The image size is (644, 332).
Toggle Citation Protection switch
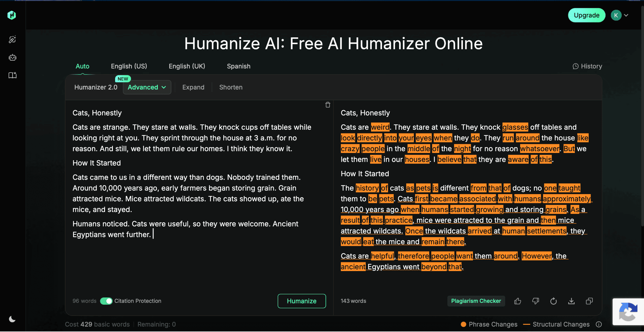click(x=106, y=301)
